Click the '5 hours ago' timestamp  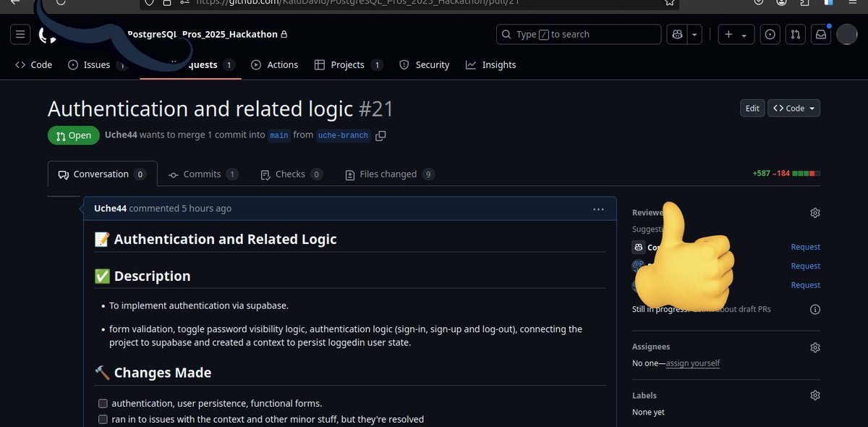207,208
